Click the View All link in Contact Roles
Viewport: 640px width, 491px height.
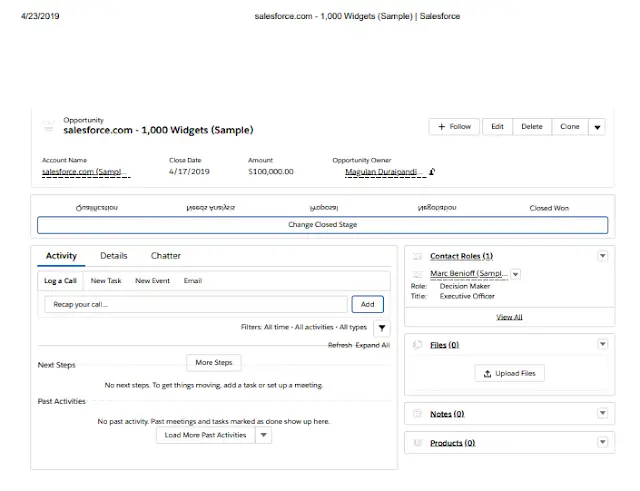point(509,317)
